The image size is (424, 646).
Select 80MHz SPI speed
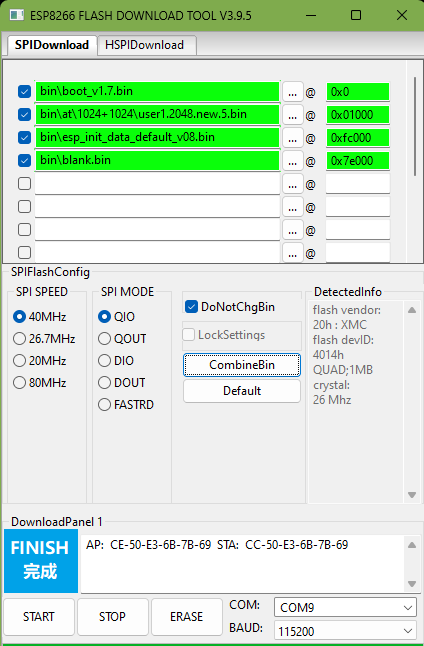pyautogui.click(x=40, y=383)
